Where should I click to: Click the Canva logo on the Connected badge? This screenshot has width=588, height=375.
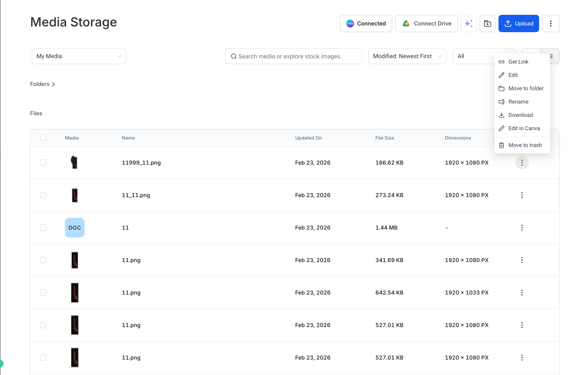(350, 23)
